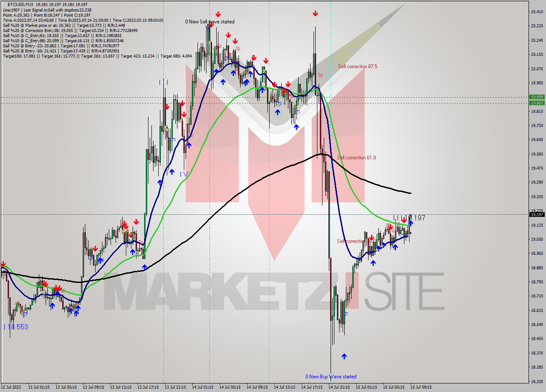Click the 19.390 price axis label

(537, 182)
